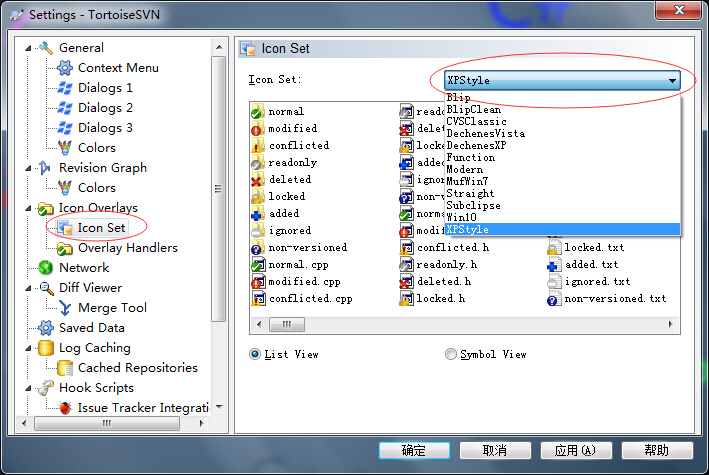Click the Dialogs 2 icon
The width and height of the screenshot is (709, 475).
[x=65, y=108]
